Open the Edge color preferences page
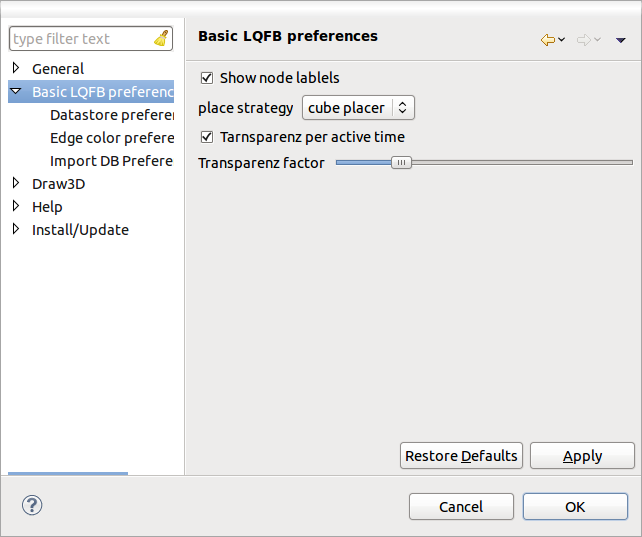The width and height of the screenshot is (642, 537). click(111, 138)
